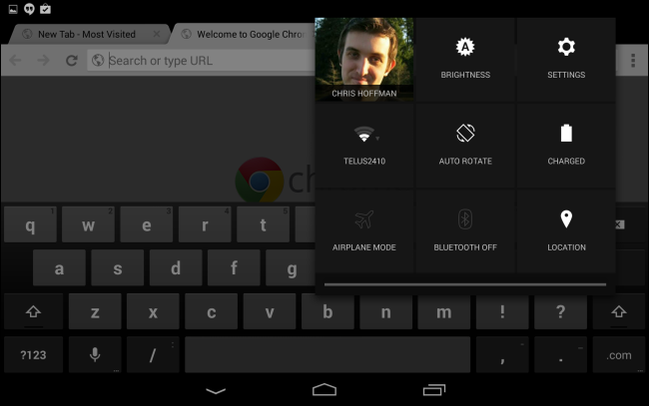The image size is (649, 406).
Task: Tap the v key
Action: (269, 311)
